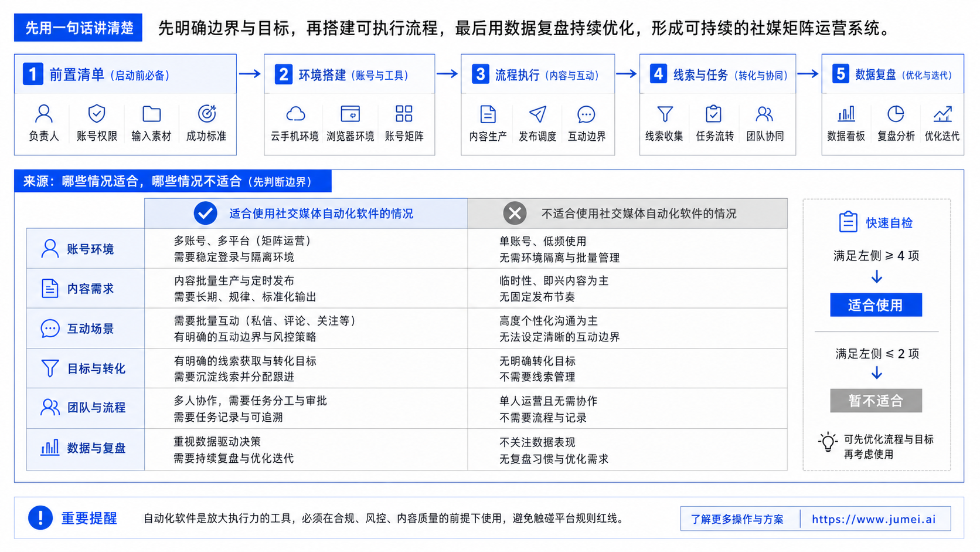This screenshot has width=980, height=552.
Task: Click the 数据与复盘 row chart icon
Action: click(x=50, y=448)
